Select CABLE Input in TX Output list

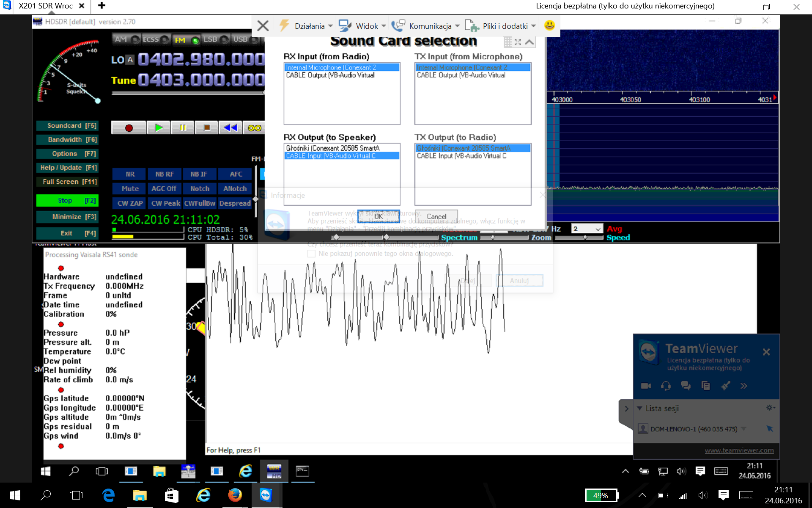[473, 156]
